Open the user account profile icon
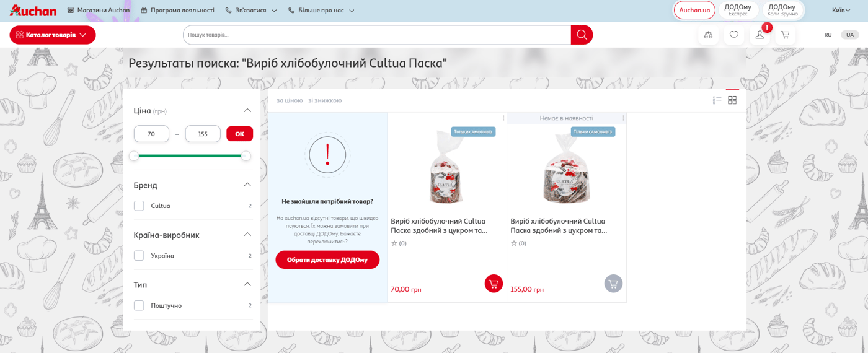 (x=759, y=35)
